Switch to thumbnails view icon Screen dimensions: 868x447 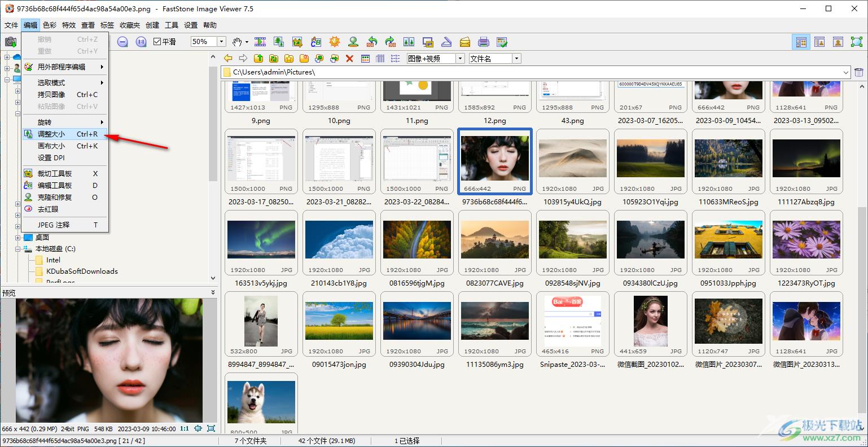(365, 58)
